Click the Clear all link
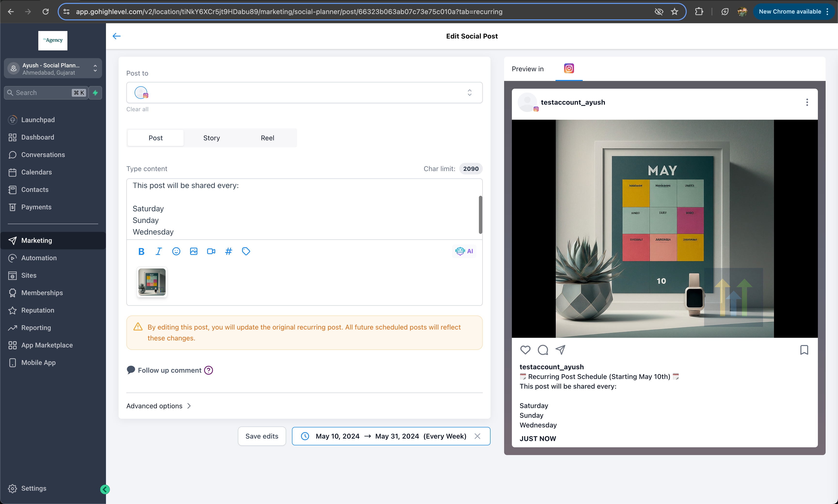Screen dimensions: 838x504 pyautogui.click(x=137, y=109)
